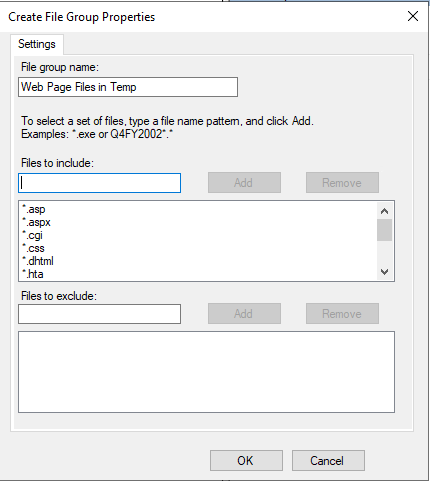Select the *.asp list entry
This screenshot has width=430, height=481.
click(x=34, y=209)
